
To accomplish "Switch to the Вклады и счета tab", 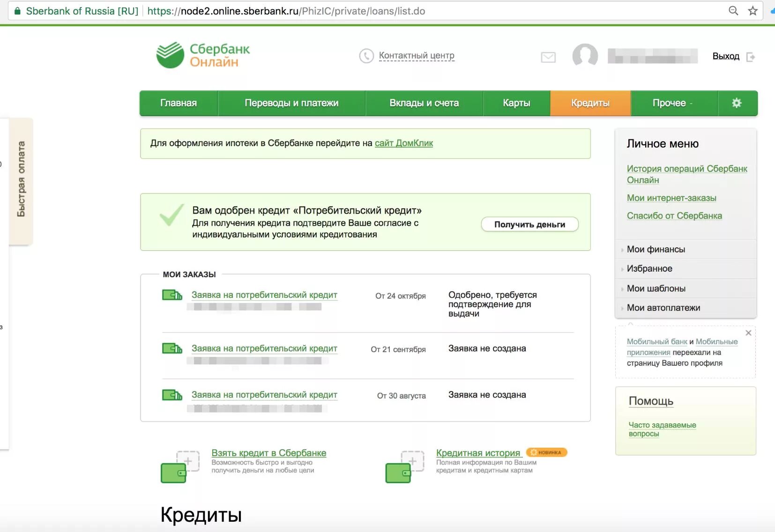I will coord(424,103).
